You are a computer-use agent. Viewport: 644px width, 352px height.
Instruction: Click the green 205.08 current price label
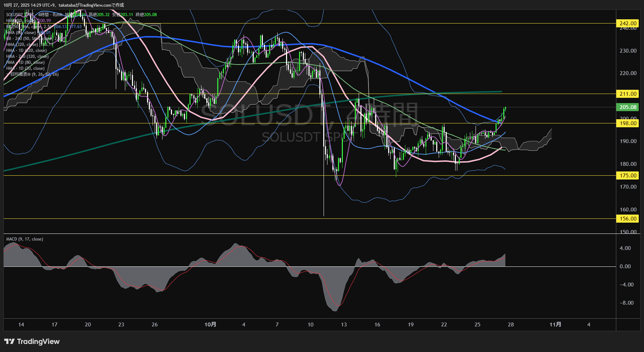pos(628,107)
